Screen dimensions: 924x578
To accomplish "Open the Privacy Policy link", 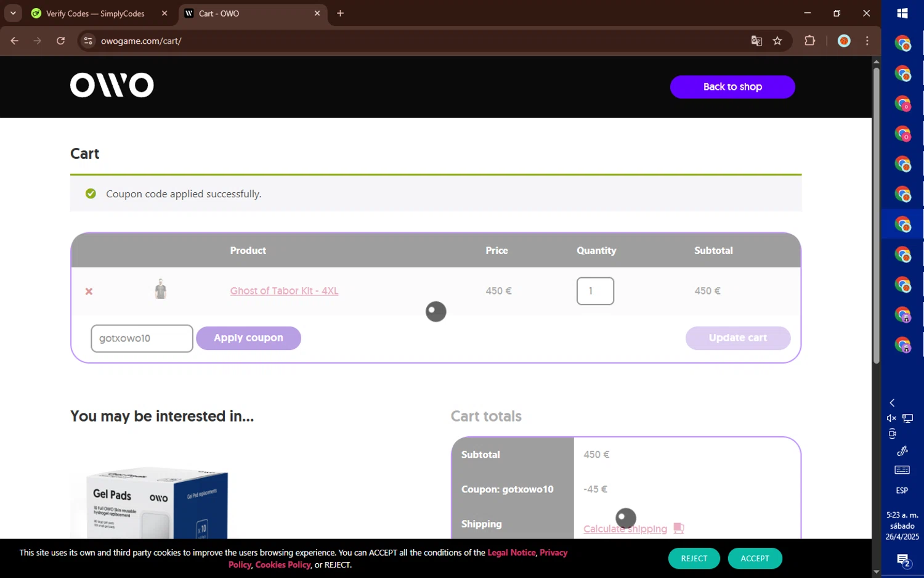I will click(554, 553).
